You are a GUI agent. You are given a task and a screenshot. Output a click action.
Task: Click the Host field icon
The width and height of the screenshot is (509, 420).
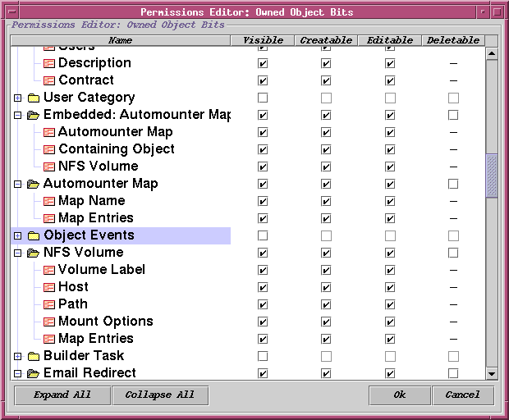click(49, 287)
